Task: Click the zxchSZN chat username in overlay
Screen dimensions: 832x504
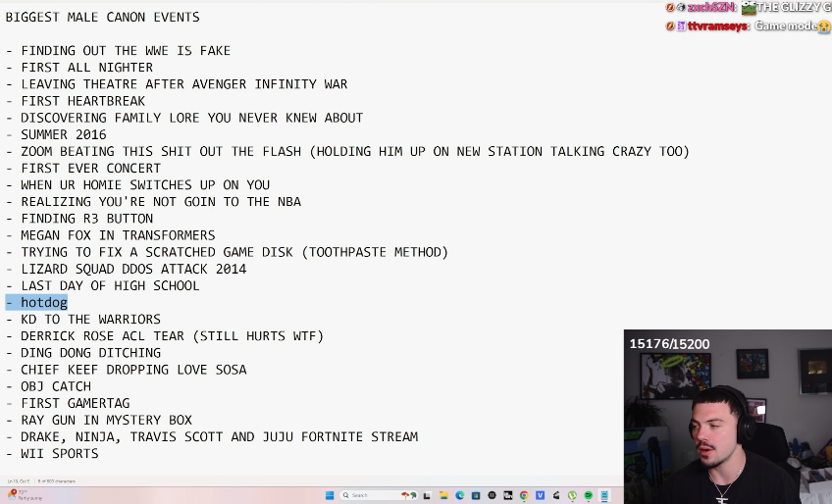Action: pyautogui.click(x=711, y=8)
